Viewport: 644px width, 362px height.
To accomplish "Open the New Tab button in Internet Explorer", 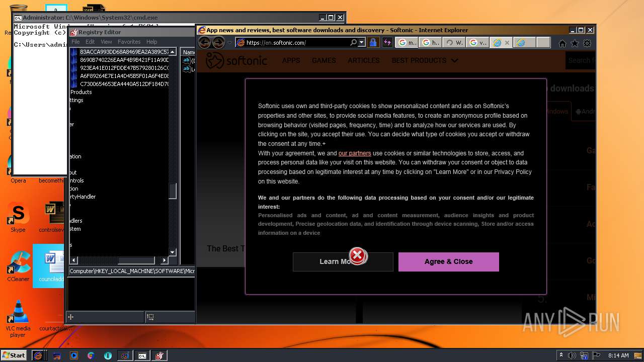I will (x=543, y=43).
